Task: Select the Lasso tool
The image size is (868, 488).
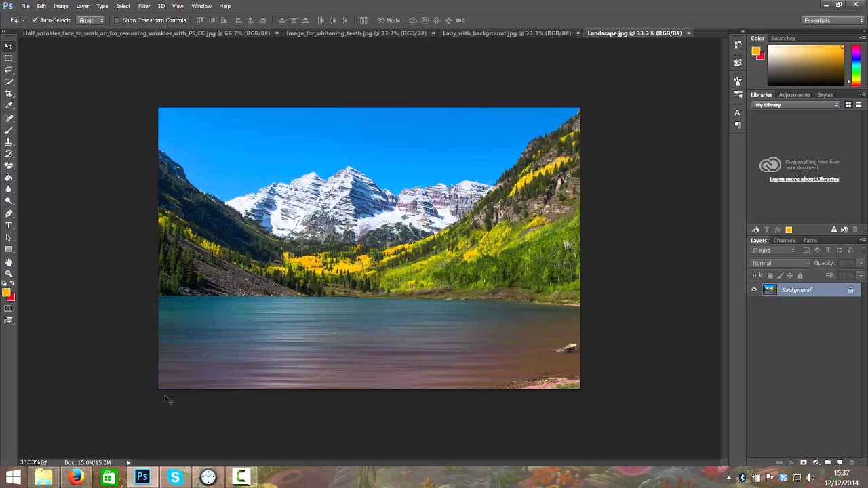Action: tap(9, 70)
